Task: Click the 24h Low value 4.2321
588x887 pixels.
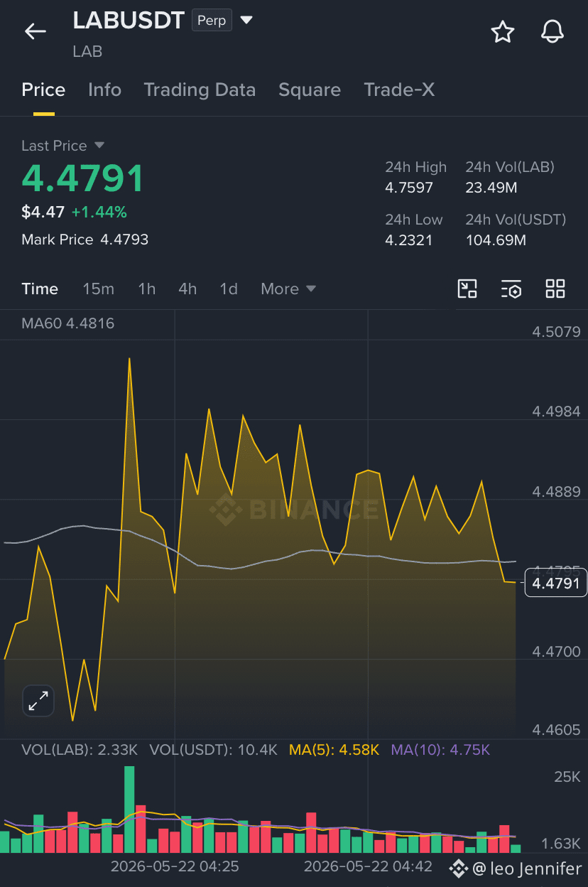Action: 409,240
